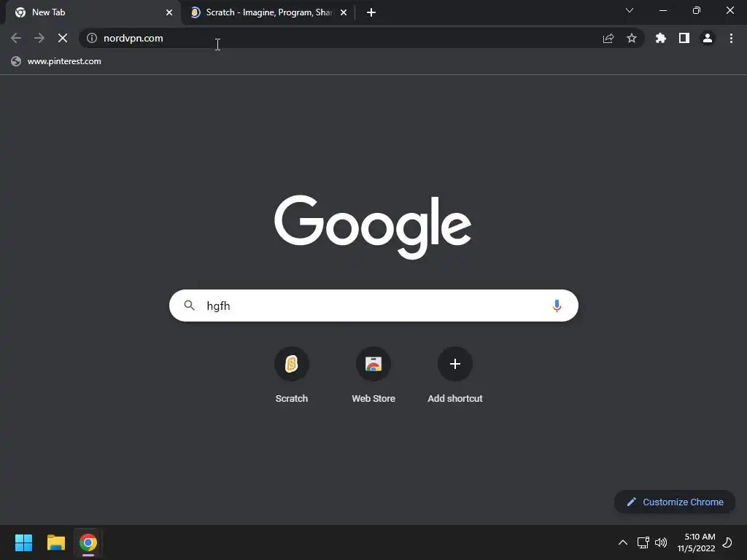Expand the tab search dropdown arrow
The height and width of the screenshot is (560, 747).
click(x=630, y=10)
